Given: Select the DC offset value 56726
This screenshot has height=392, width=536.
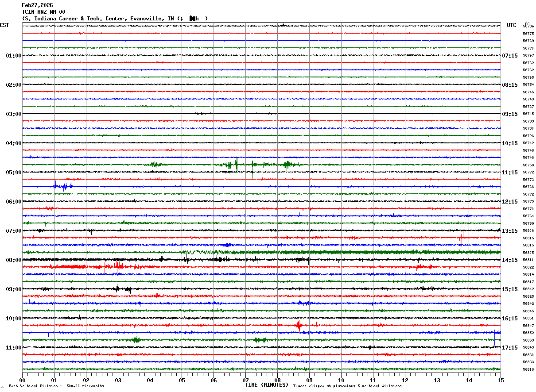Looking at the screenshot, I should pyautogui.click(x=528, y=136).
